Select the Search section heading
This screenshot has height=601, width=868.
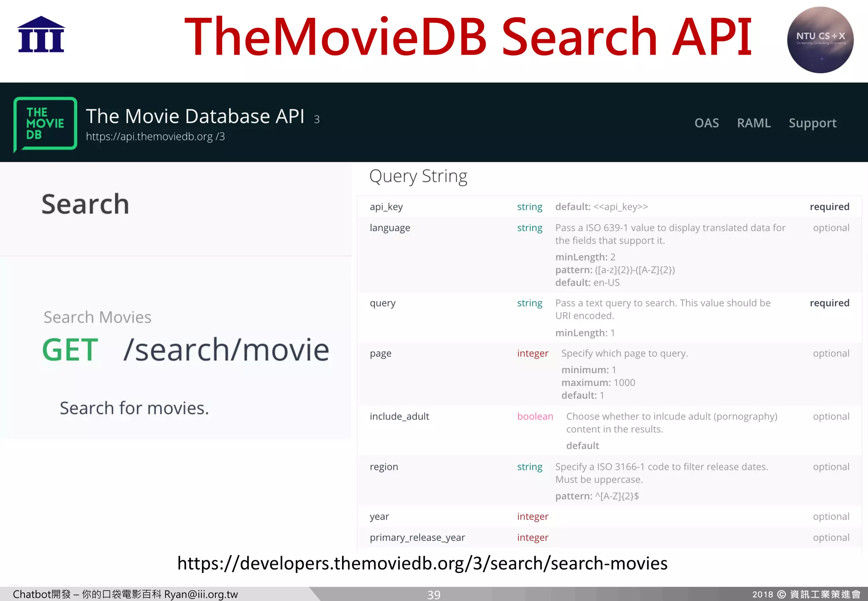[85, 204]
